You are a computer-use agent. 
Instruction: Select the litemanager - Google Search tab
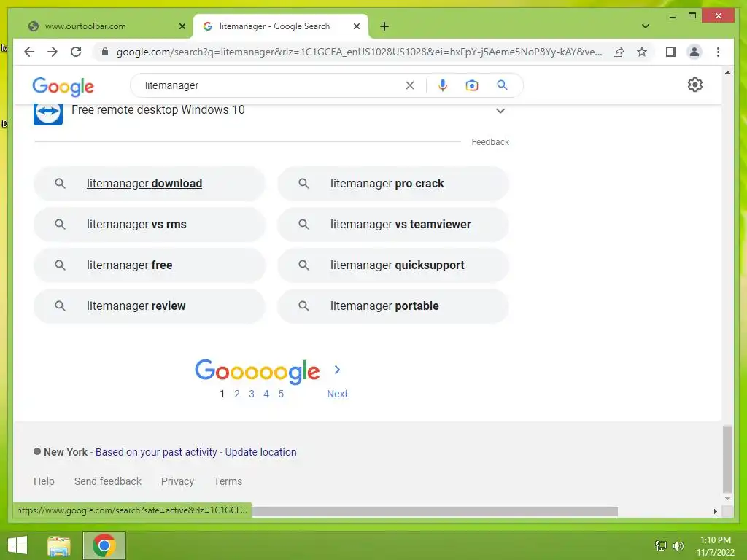tap(281, 26)
